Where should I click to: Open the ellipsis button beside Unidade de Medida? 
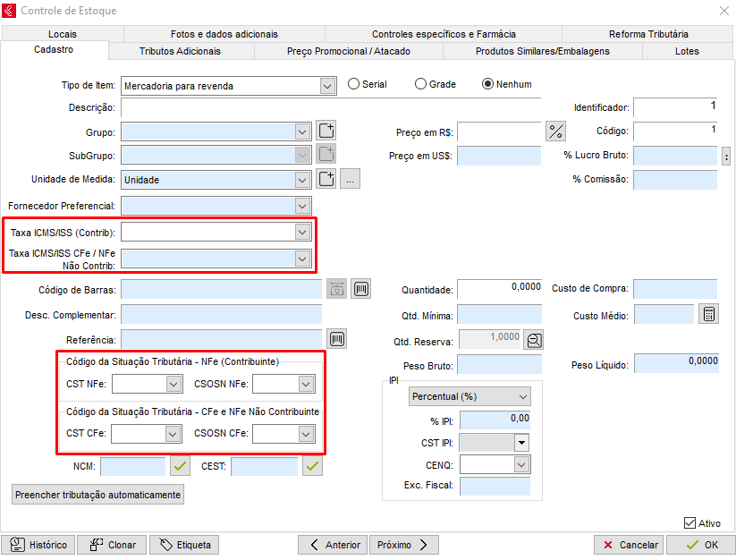pos(350,179)
